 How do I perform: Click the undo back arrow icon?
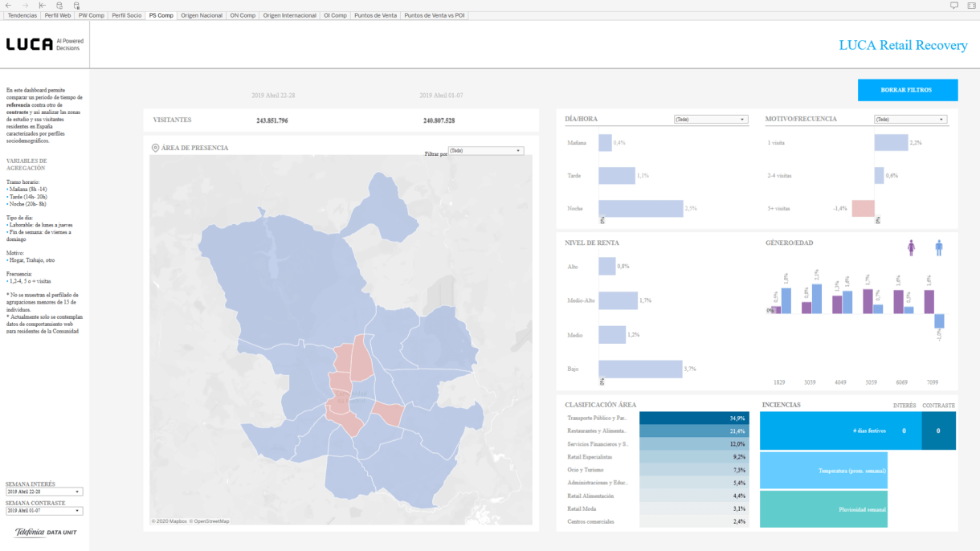pos(7,5)
